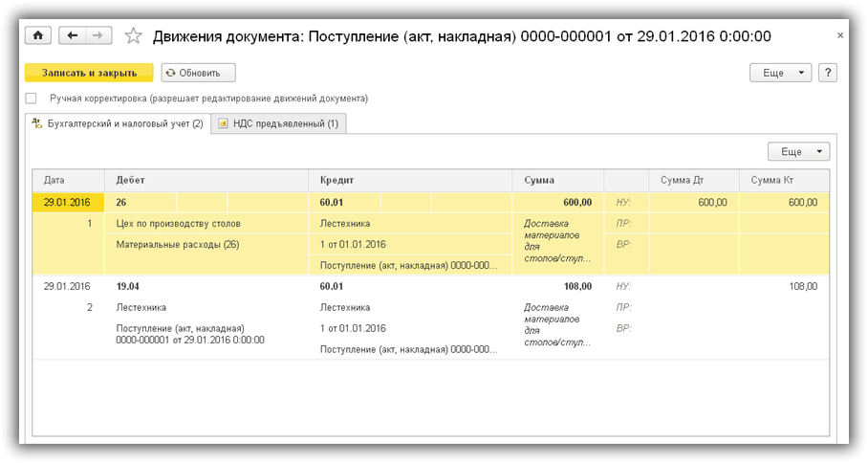The height and width of the screenshot is (463, 868).
Task: Click the 108,00 amount in the Сумма column
Action: pyautogui.click(x=577, y=286)
